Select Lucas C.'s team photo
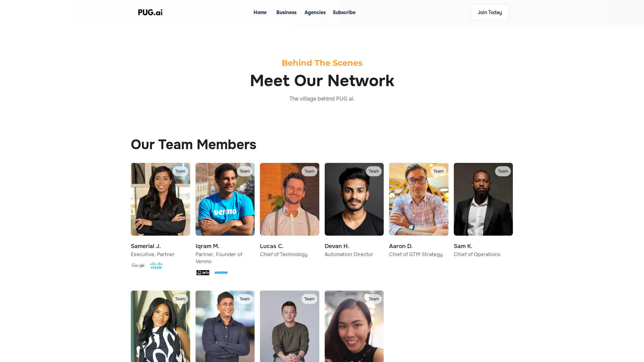Screen dimensions: 644x362 (289, 204)
